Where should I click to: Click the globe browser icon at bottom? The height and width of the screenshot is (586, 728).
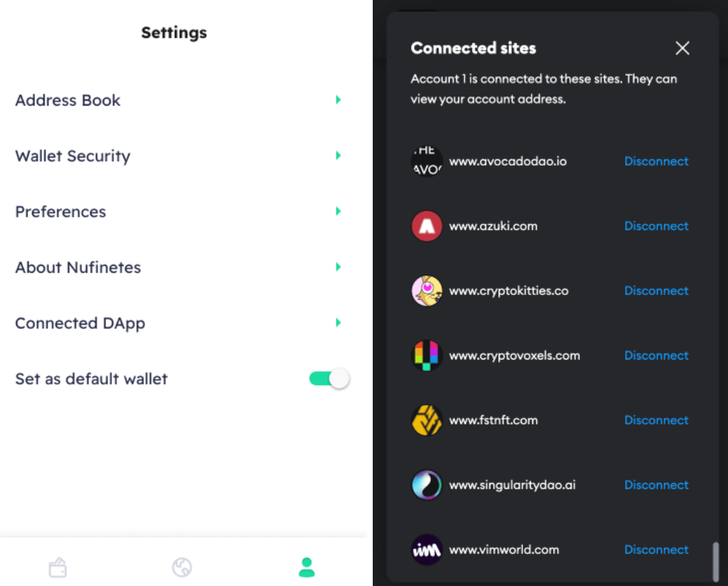click(x=182, y=567)
